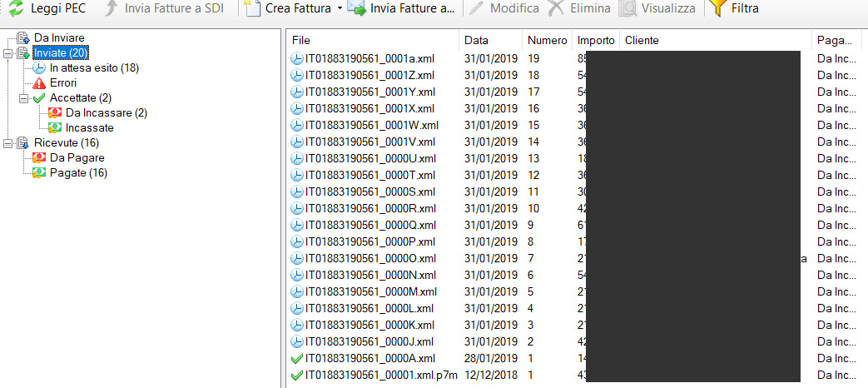Click the Invia Fatture a... envelope icon
Image resolution: width=868 pixels, height=388 pixels.
coord(357,8)
